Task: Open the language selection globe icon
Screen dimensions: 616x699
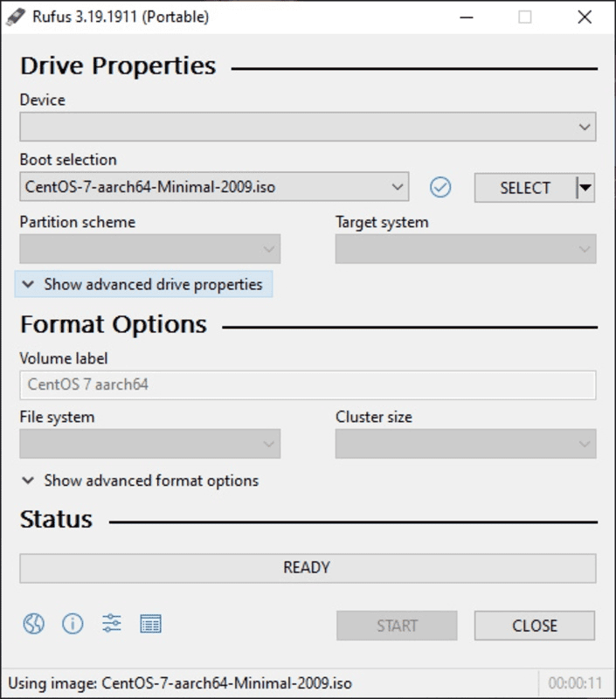Action: pos(33,623)
